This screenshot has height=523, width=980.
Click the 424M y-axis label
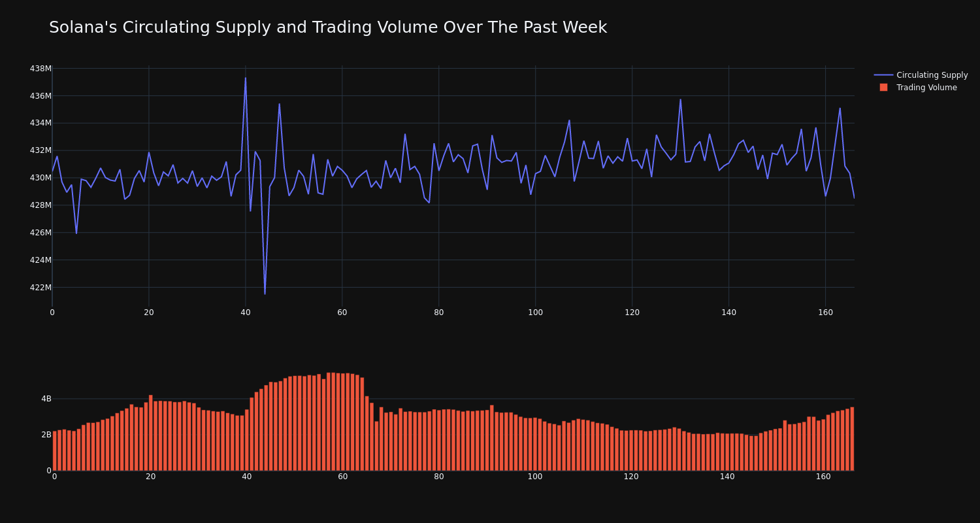click(41, 260)
